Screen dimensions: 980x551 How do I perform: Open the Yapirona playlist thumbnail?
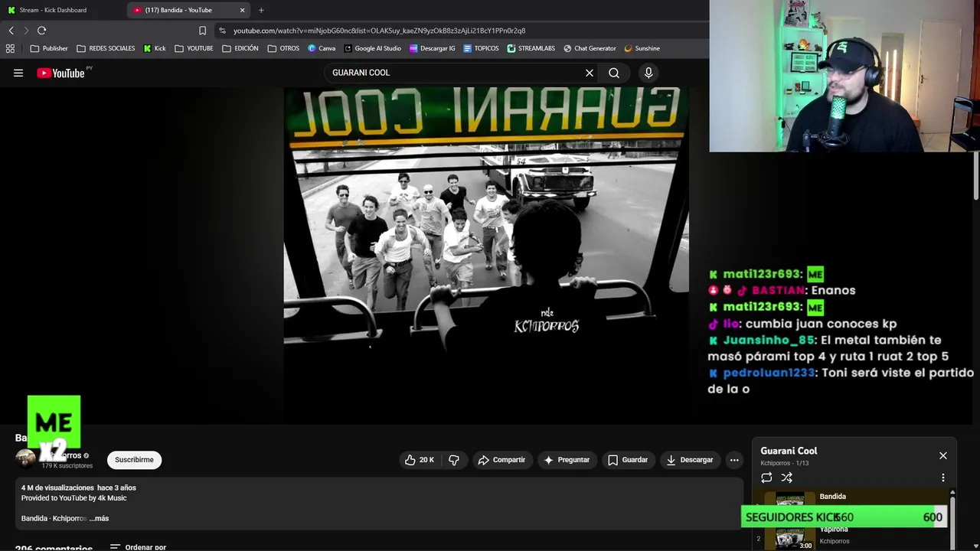[790, 539]
